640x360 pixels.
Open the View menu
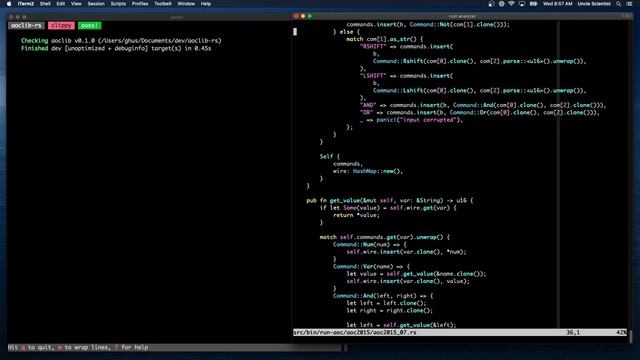coord(76,4)
